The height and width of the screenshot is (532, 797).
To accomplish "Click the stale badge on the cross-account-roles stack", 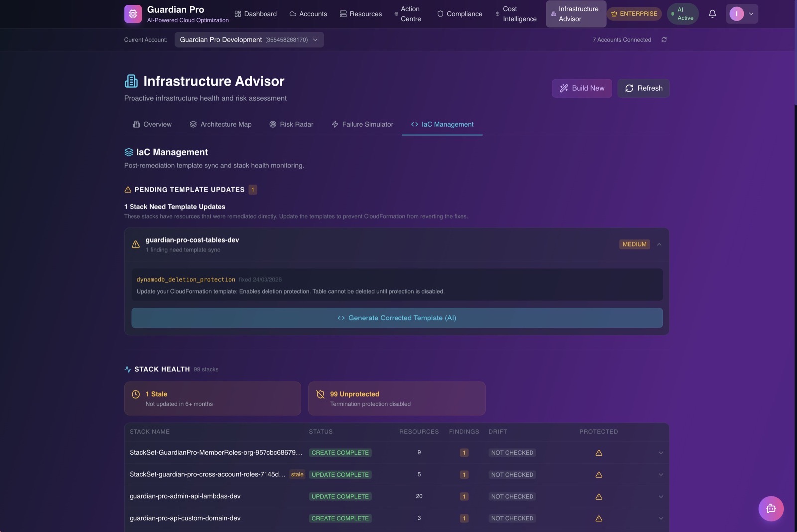I will pos(297,474).
